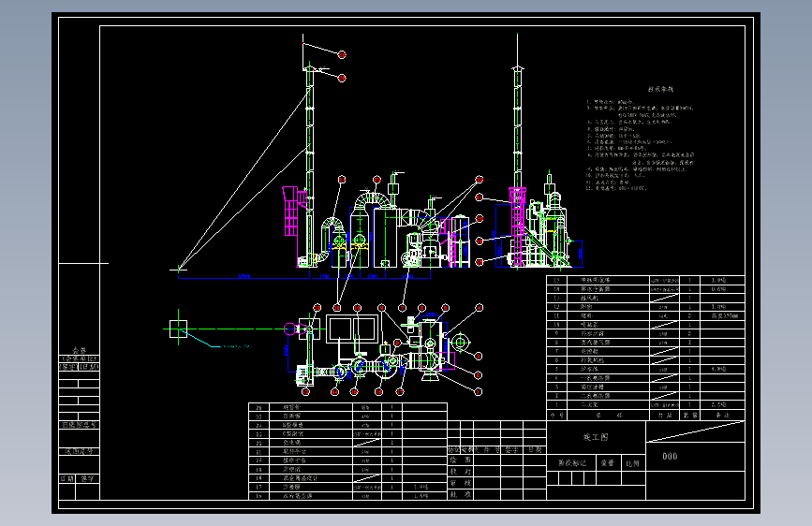
Task: Click the '重量' label in title block
Action: pos(608,463)
